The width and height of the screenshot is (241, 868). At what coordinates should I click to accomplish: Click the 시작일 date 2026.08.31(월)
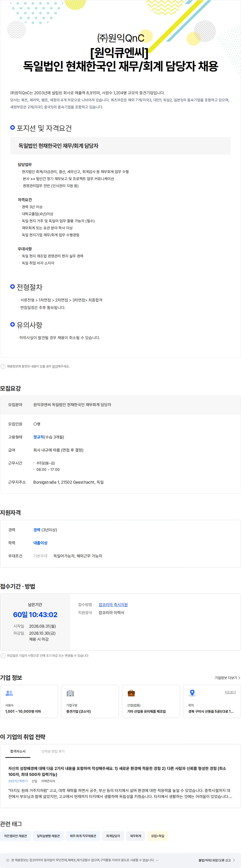[42, 626]
